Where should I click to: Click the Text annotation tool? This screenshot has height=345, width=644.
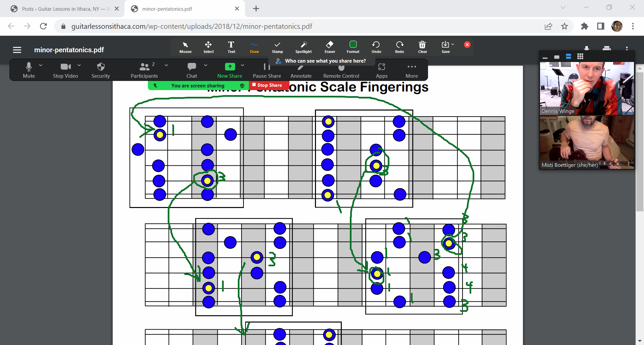click(231, 47)
